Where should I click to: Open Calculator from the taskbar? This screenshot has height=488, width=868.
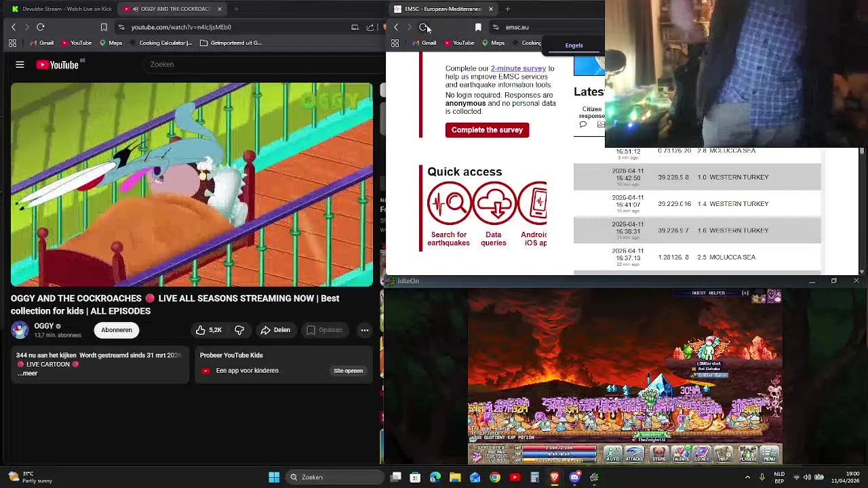[534, 477]
